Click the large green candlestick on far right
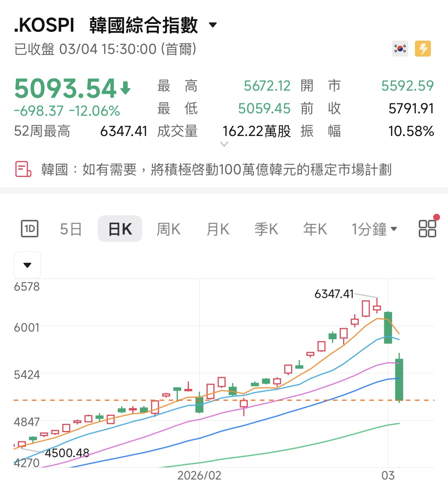 point(399,380)
